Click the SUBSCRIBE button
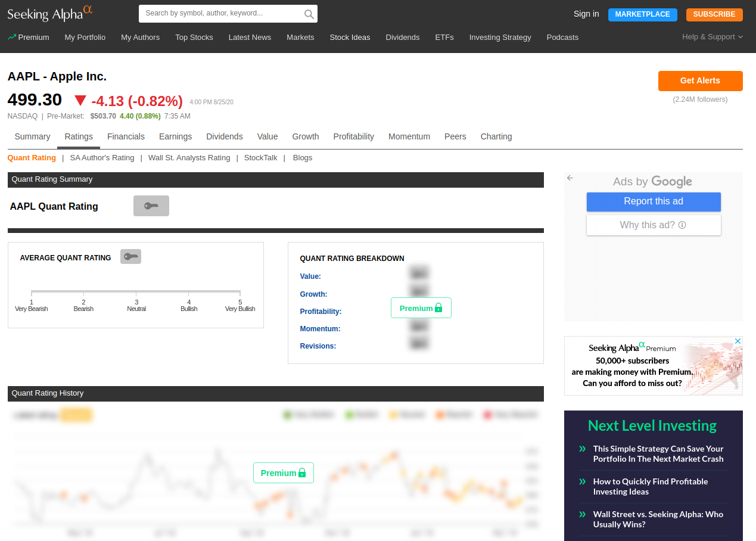Screen dimensions: 756x541 click(714, 14)
